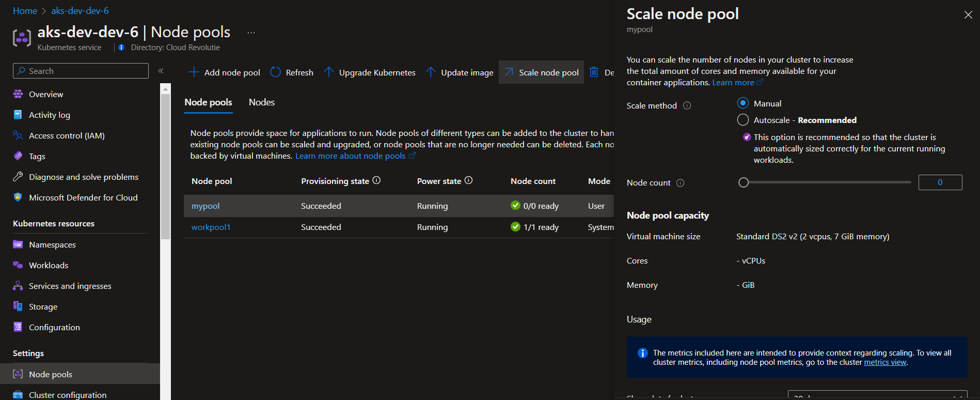Close the Scale node pool panel
Image resolution: width=980 pixels, height=400 pixels.
[x=968, y=14]
